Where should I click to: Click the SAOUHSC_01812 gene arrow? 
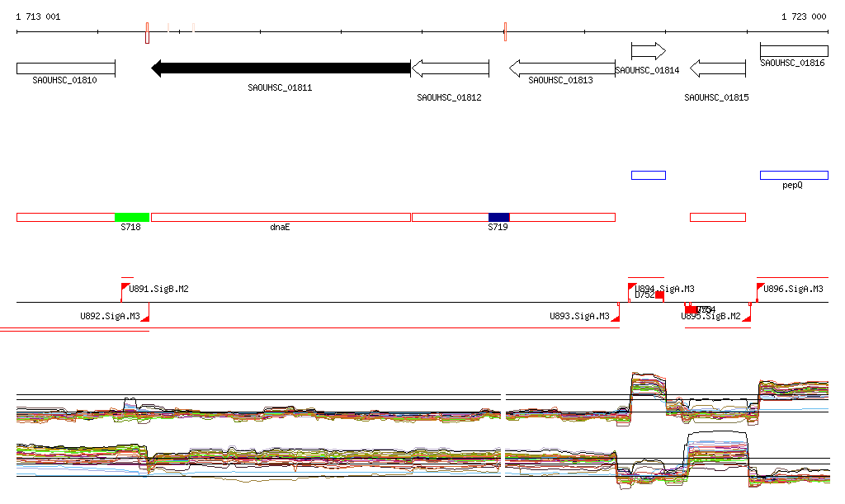pos(450,68)
